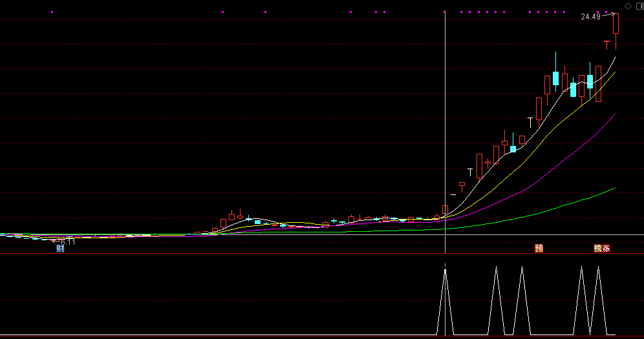
Task: Click the diamond icon at top right
Action: pos(628,6)
